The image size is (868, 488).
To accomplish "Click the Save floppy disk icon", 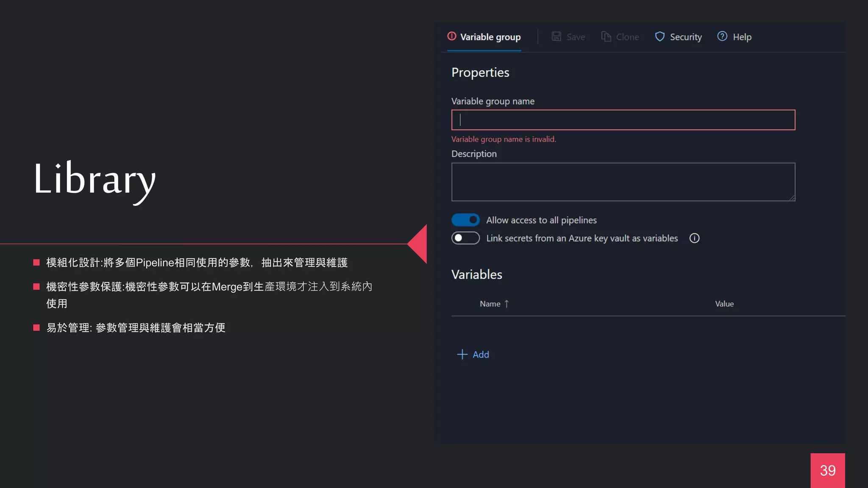I will (x=556, y=37).
